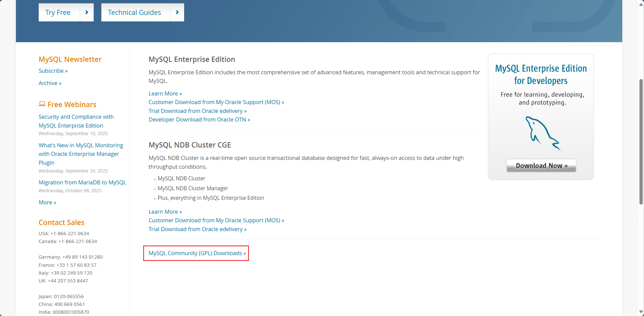Viewport: 644px width, 316px height.
Task: Click the MySQL dolphin logo image
Action: (x=542, y=133)
